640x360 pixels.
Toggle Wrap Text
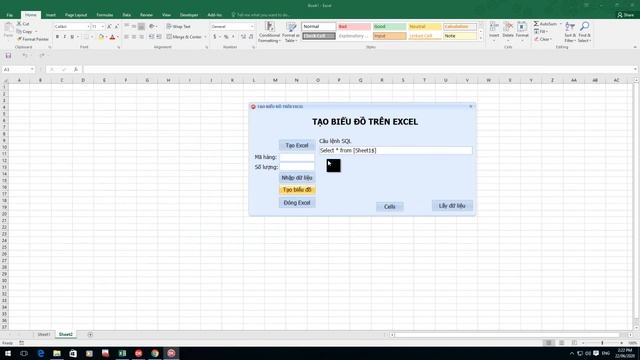point(178,27)
